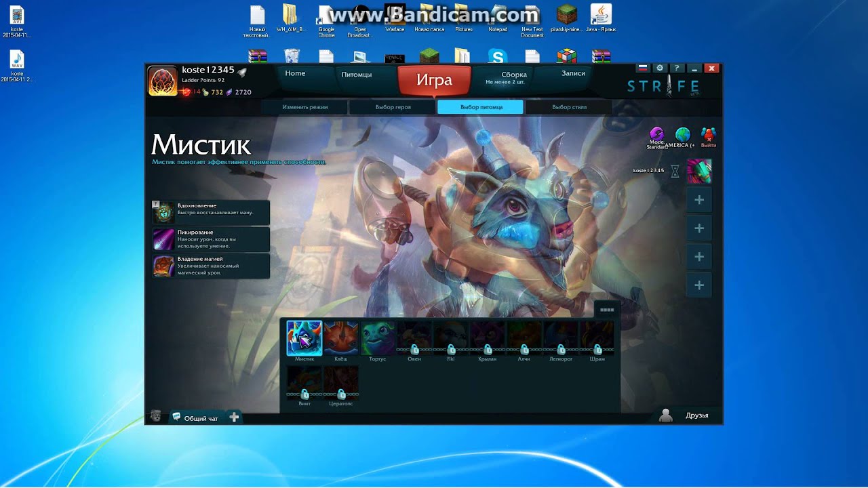Click the icon left of Общий чат

click(156, 417)
